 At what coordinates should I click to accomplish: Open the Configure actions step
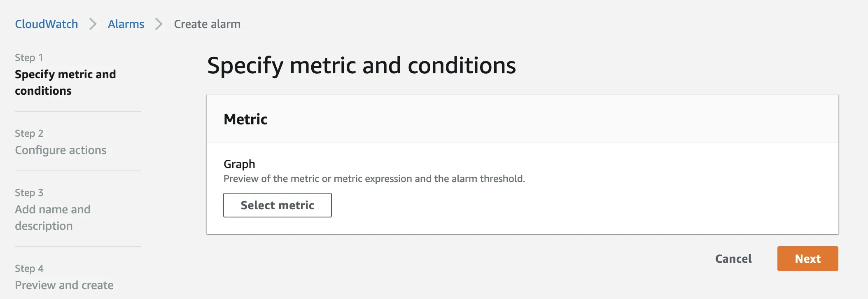pyautogui.click(x=61, y=150)
